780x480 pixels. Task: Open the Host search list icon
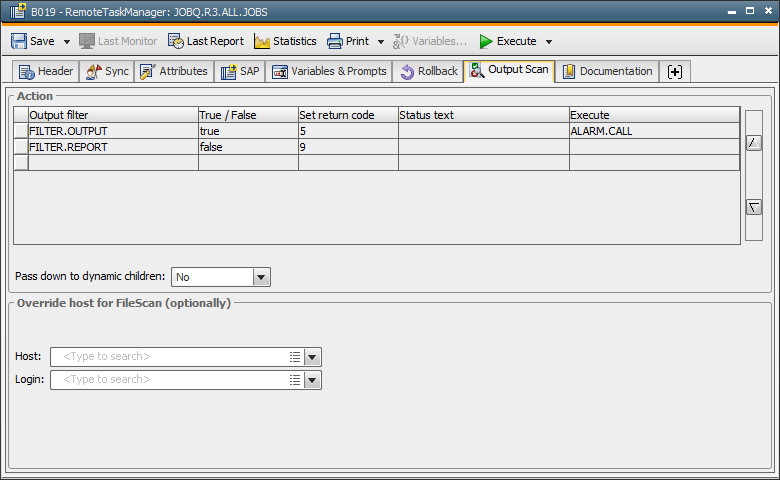coord(295,357)
